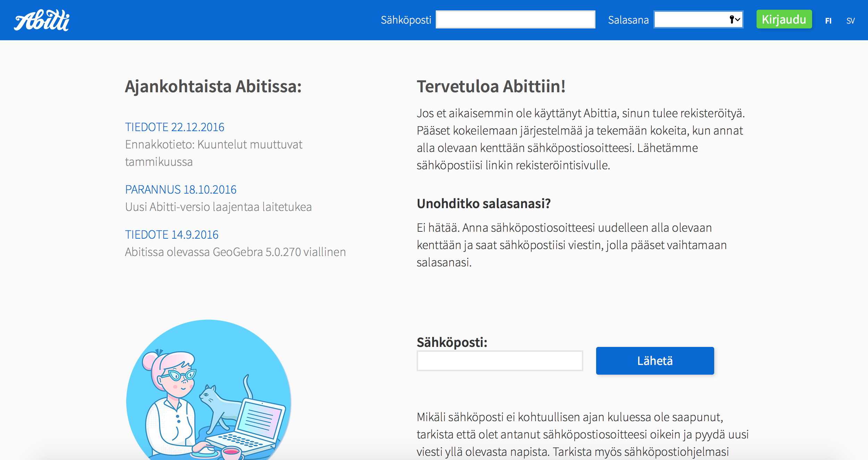This screenshot has width=868, height=460.
Task: Open the TIEDOTE 14.9.2016 news link
Action: [x=172, y=235]
